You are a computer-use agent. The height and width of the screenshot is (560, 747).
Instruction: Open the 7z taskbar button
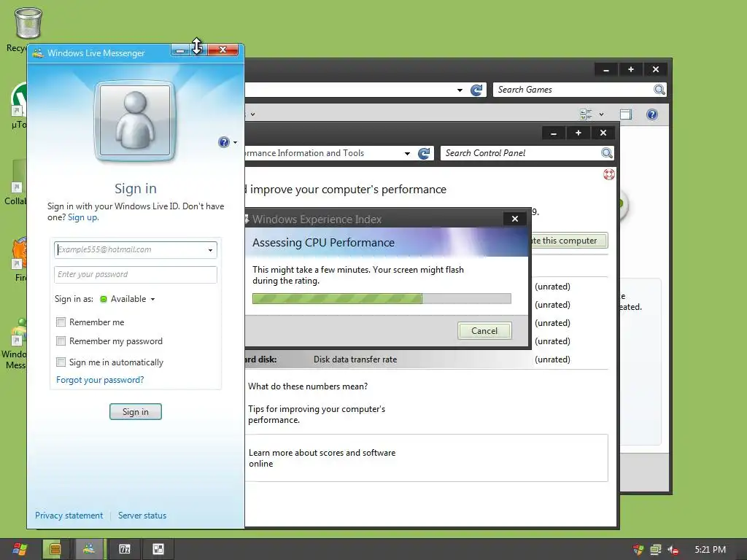[x=124, y=549]
